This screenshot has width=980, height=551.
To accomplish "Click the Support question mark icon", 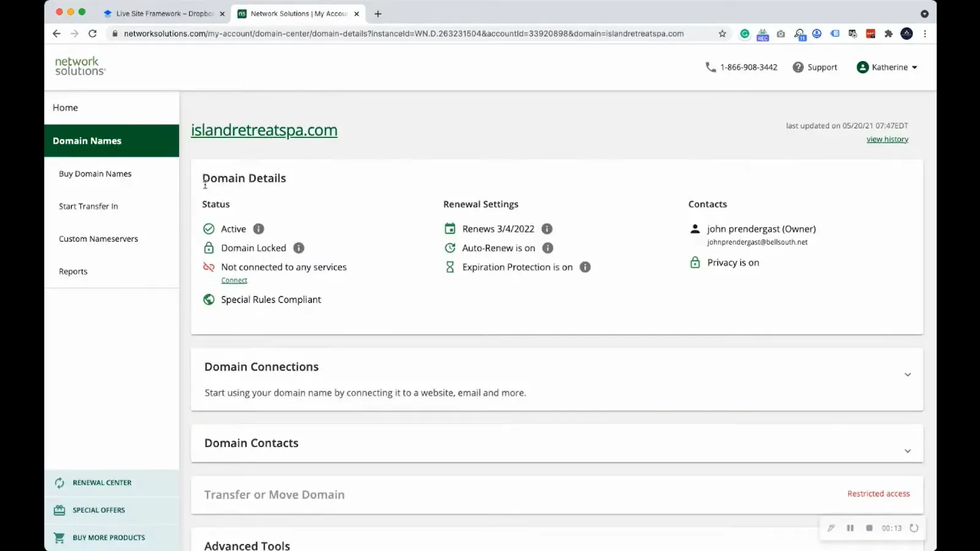I will [798, 67].
